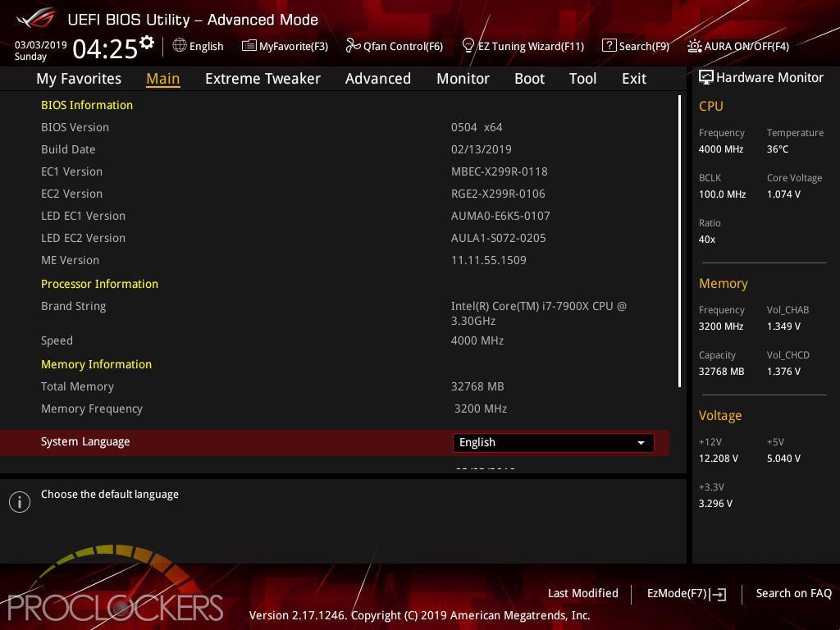This screenshot has width=840, height=630.
Task: Click the MyFavorite list icon
Action: (249, 46)
